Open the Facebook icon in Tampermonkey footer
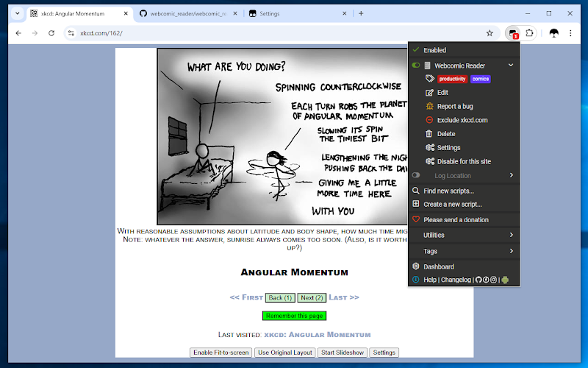588x368 pixels. coord(486,280)
